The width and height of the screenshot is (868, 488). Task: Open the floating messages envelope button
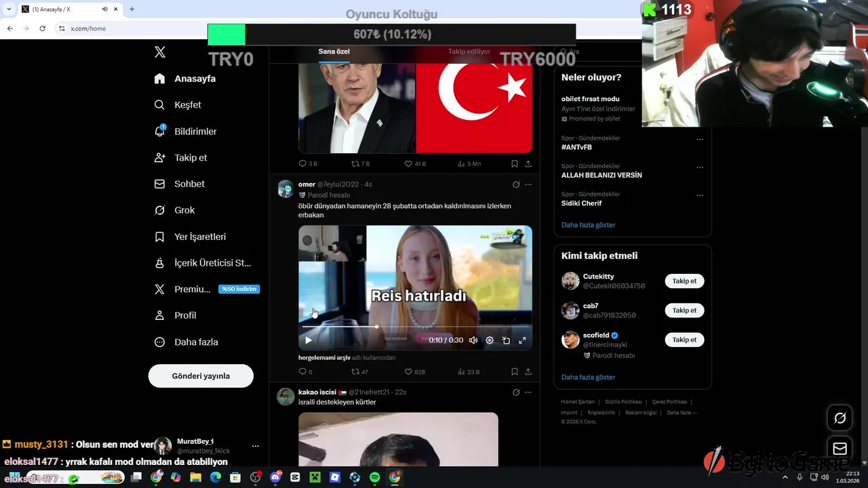click(x=840, y=449)
